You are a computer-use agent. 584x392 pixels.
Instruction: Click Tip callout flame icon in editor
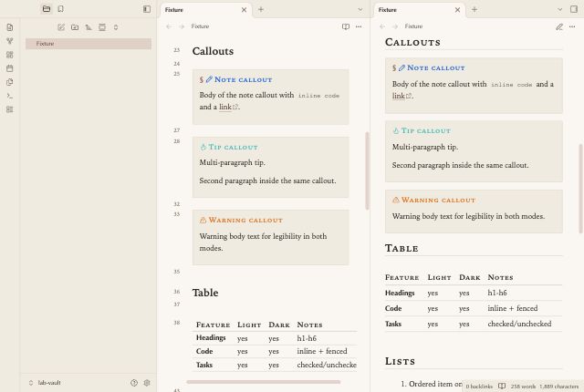(203, 147)
